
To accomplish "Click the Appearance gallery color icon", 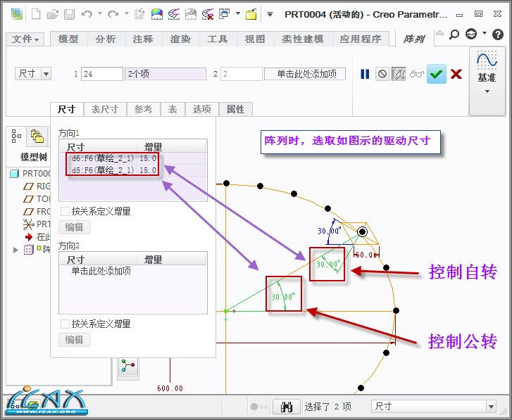I will (x=157, y=14).
